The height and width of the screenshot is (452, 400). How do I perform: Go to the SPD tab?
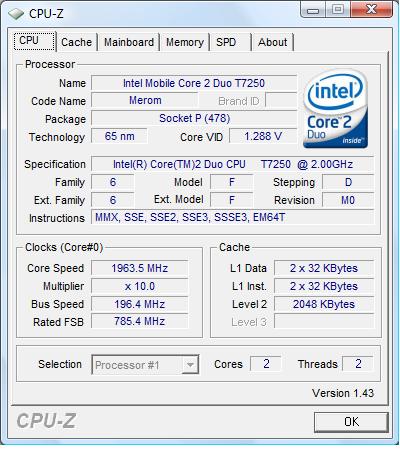click(x=226, y=42)
